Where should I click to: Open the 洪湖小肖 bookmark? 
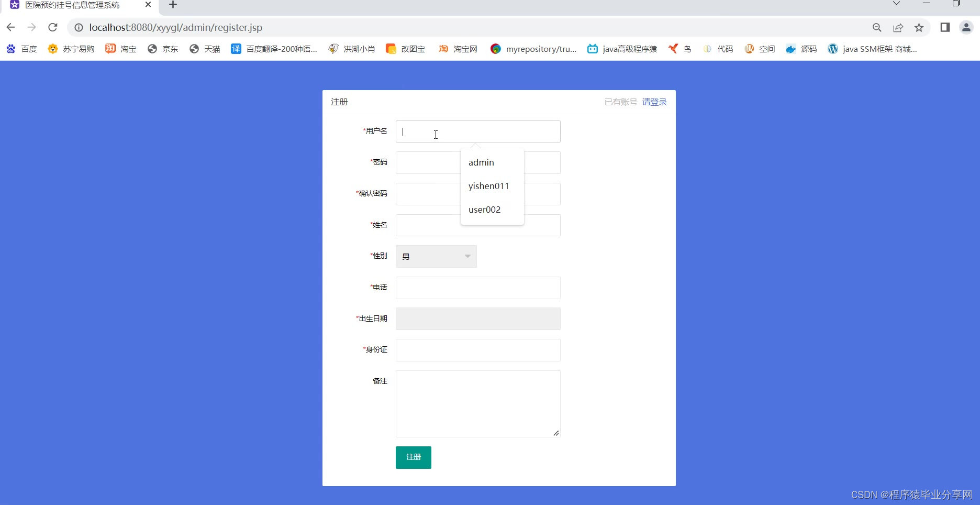[x=351, y=49]
